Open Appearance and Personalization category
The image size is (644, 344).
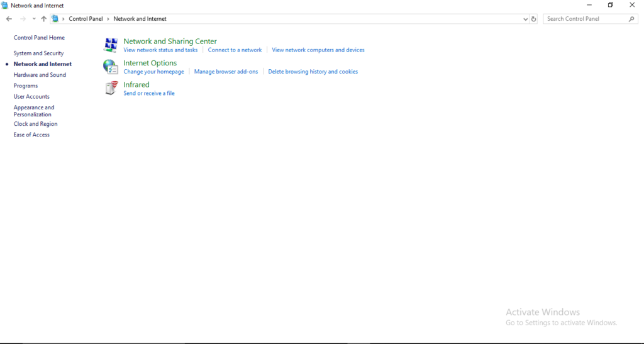pos(34,111)
